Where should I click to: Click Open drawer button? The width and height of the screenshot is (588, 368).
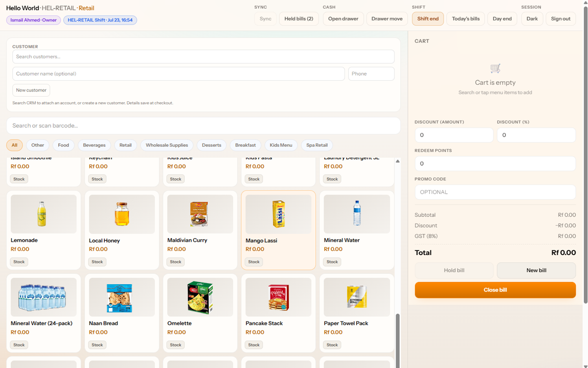343,19
